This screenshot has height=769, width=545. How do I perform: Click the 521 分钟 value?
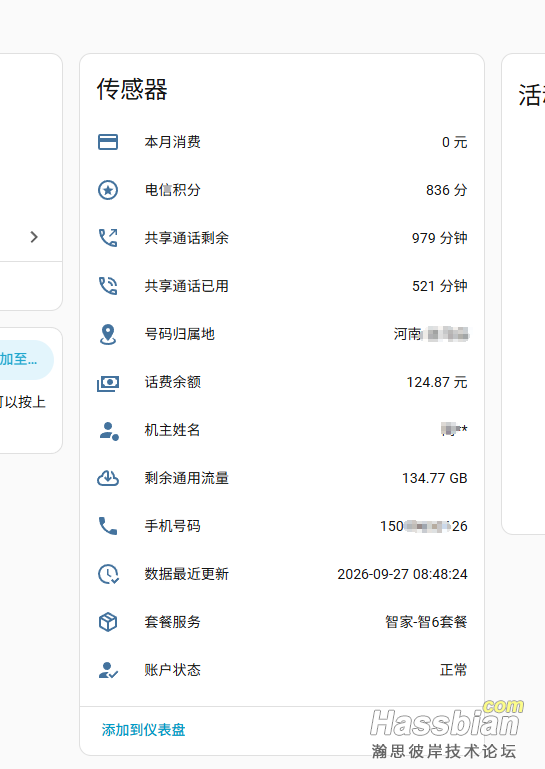click(440, 286)
